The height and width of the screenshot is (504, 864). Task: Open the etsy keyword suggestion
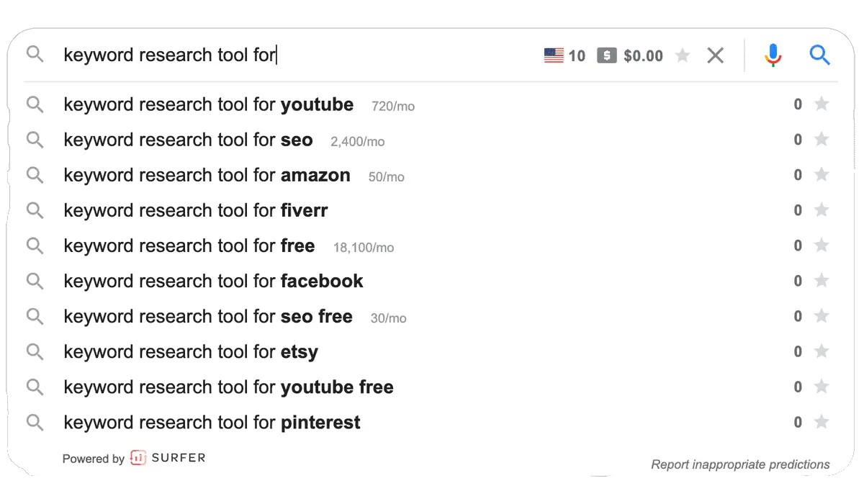191,351
